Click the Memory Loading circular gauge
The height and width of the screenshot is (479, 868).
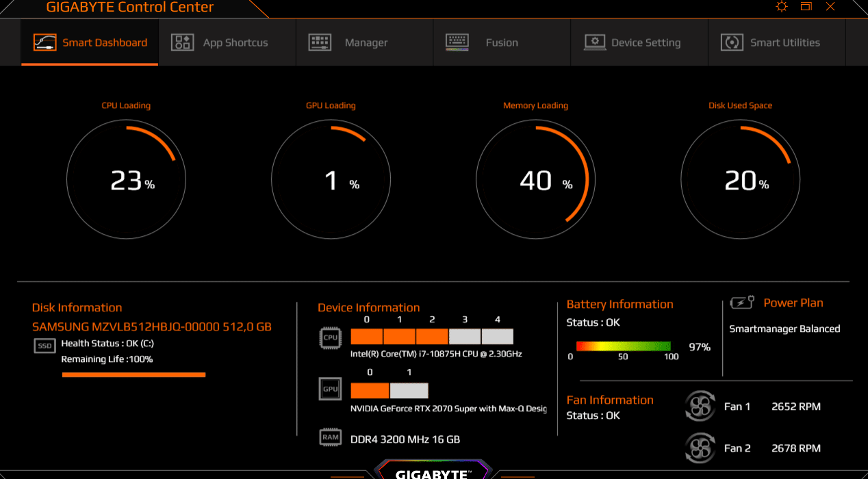pyautogui.click(x=535, y=181)
